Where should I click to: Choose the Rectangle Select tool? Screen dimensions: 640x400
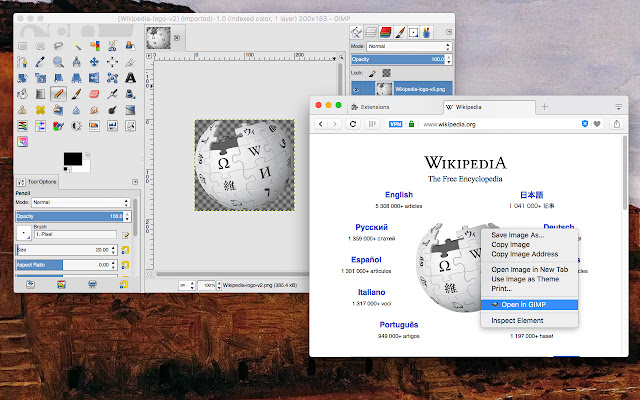click(22, 45)
